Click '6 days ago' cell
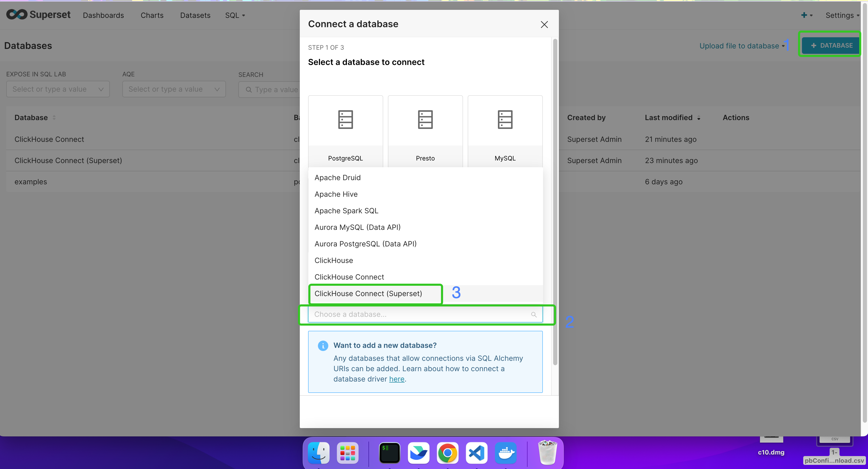 pos(664,181)
